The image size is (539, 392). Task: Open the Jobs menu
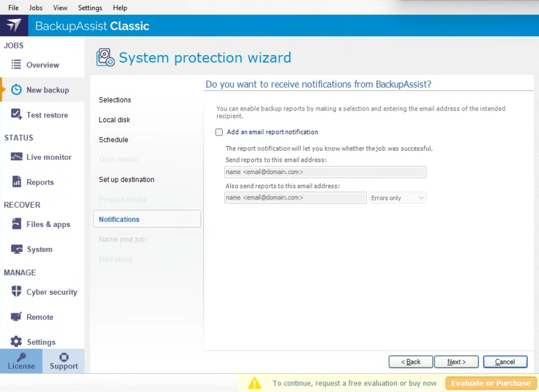click(35, 8)
